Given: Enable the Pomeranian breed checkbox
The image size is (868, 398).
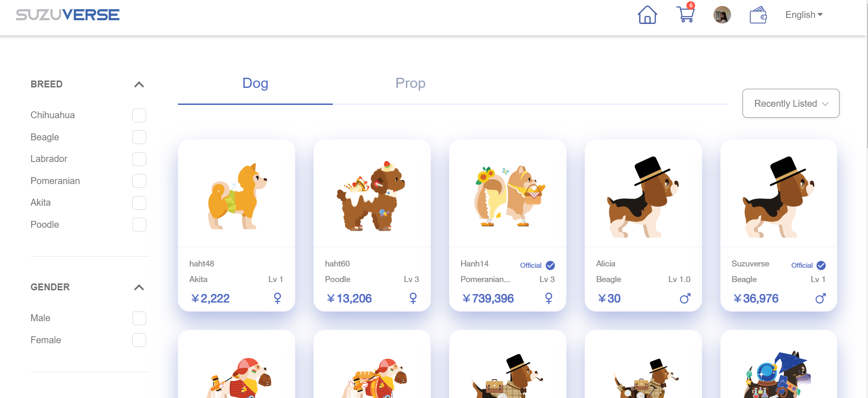Looking at the screenshot, I should [x=139, y=181].
